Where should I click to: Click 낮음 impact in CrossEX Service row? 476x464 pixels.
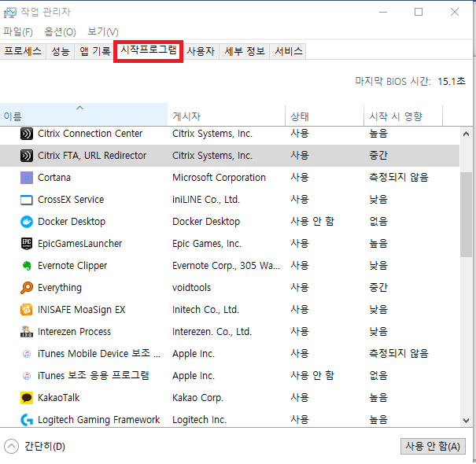(378, 200)
